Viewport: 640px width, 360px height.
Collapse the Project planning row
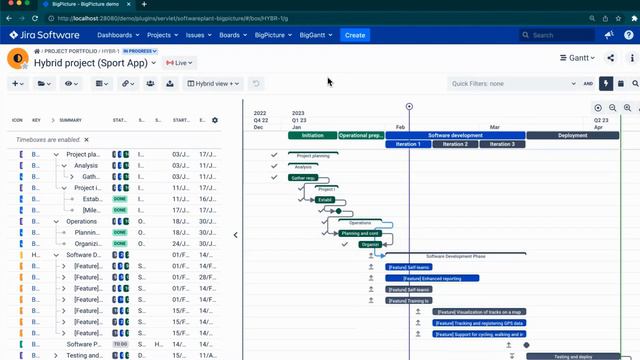point(56,155)
